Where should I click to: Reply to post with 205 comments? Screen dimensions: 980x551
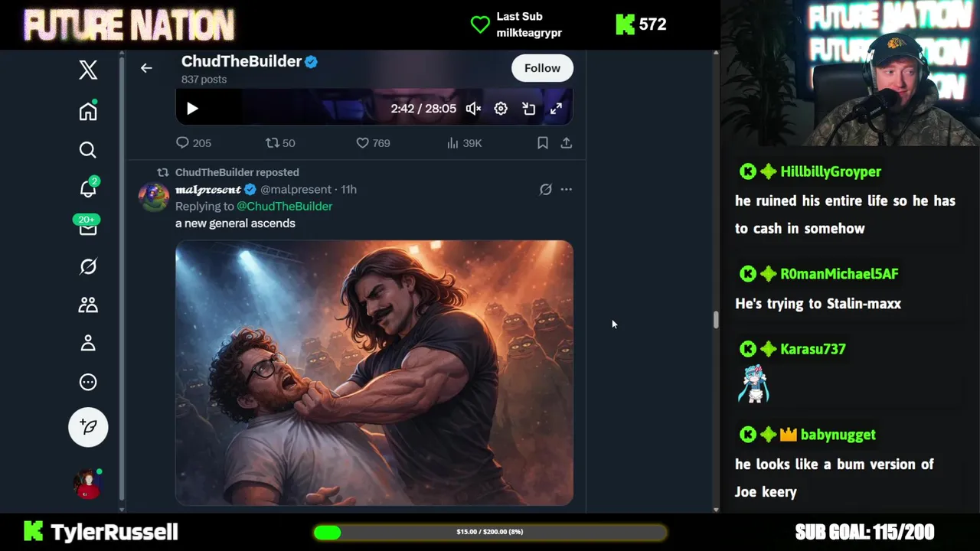193,143
